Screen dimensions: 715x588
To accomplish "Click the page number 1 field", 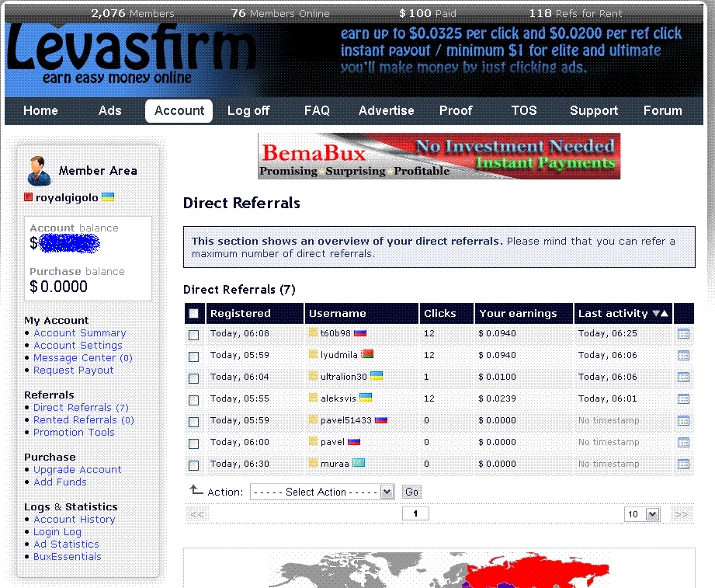I will coord(415,513).
